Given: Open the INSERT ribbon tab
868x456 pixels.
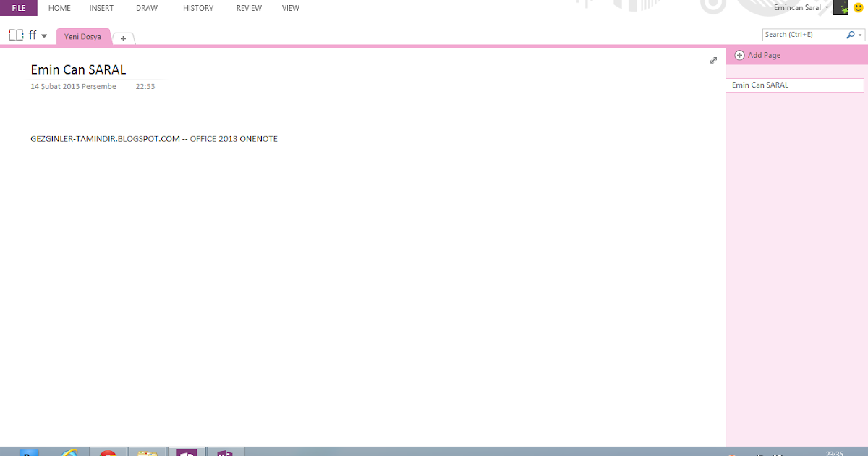Looking at the screenshot, I should 101,8.
